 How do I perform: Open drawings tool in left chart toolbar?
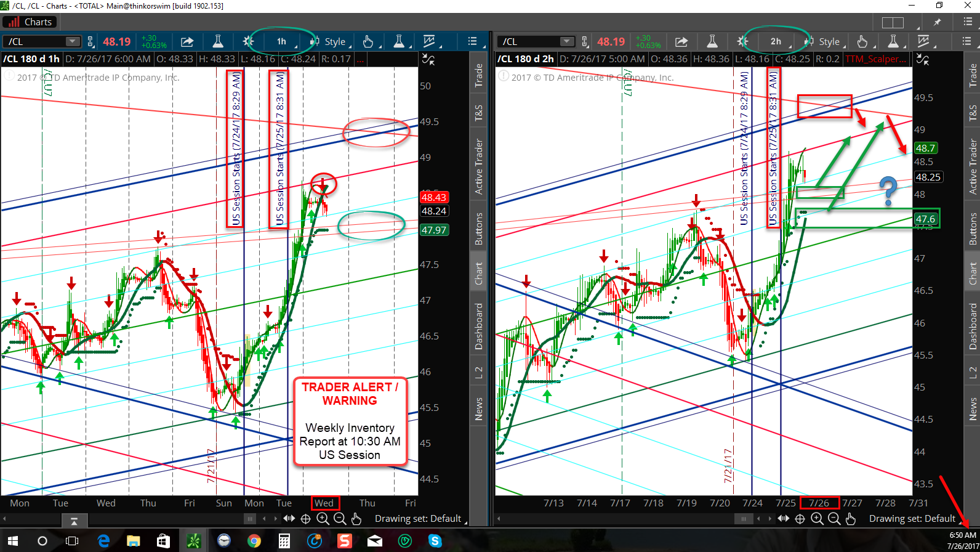[x=429, y=42]
